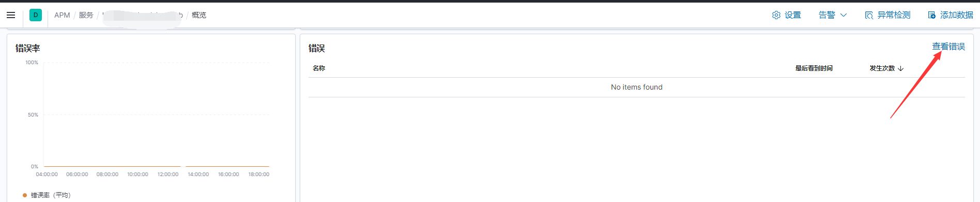Click inside the 错误率 chart plot area
Viewport: 980px width, 202px height.
coord(156,114)
